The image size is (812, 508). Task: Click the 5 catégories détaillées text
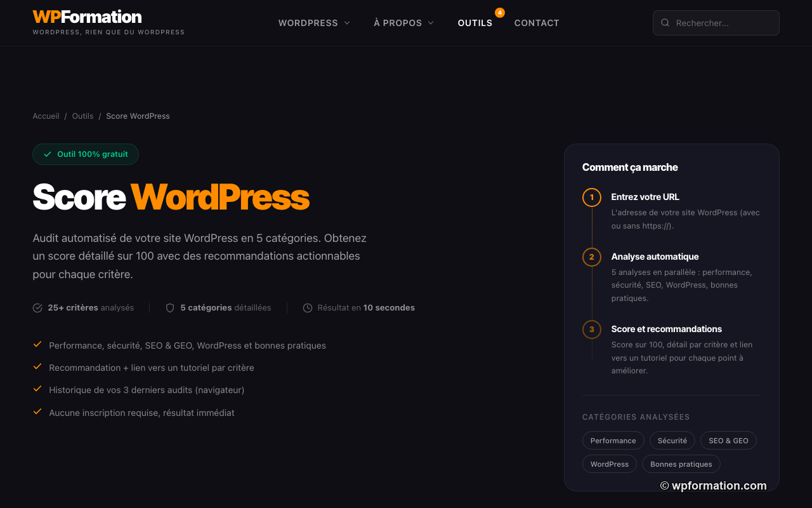[x=226, y=308]
